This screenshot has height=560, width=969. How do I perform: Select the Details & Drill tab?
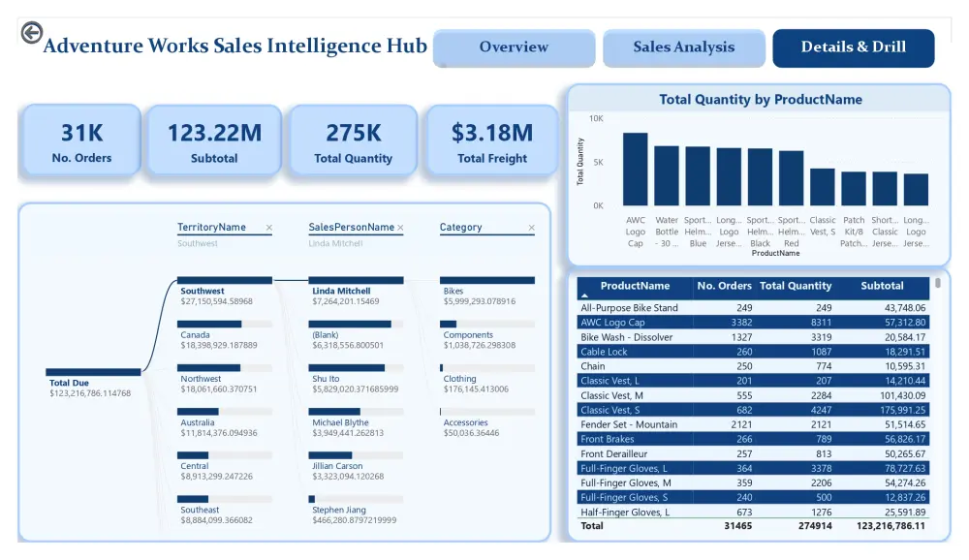pos(854,47)
